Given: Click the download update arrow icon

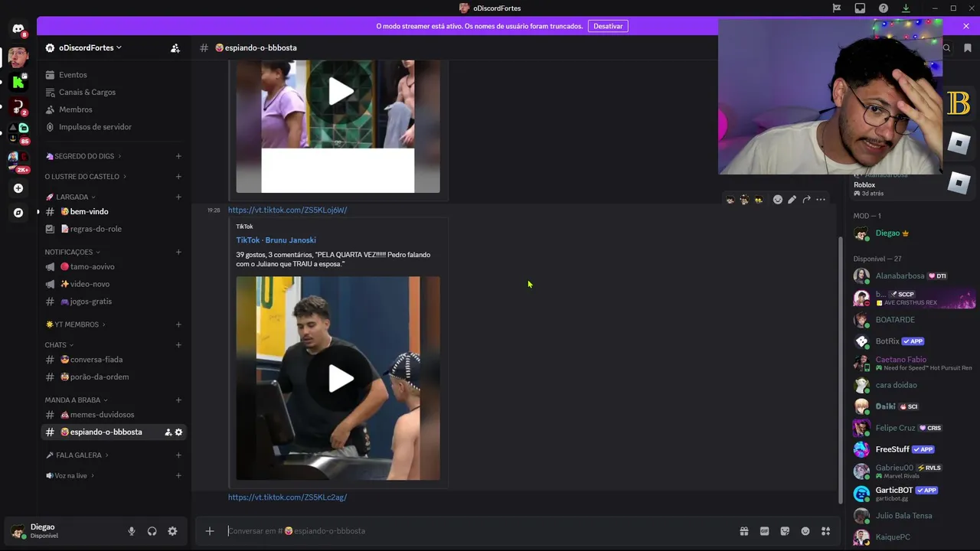Looking at the screenshot, I should pos(906,8).
